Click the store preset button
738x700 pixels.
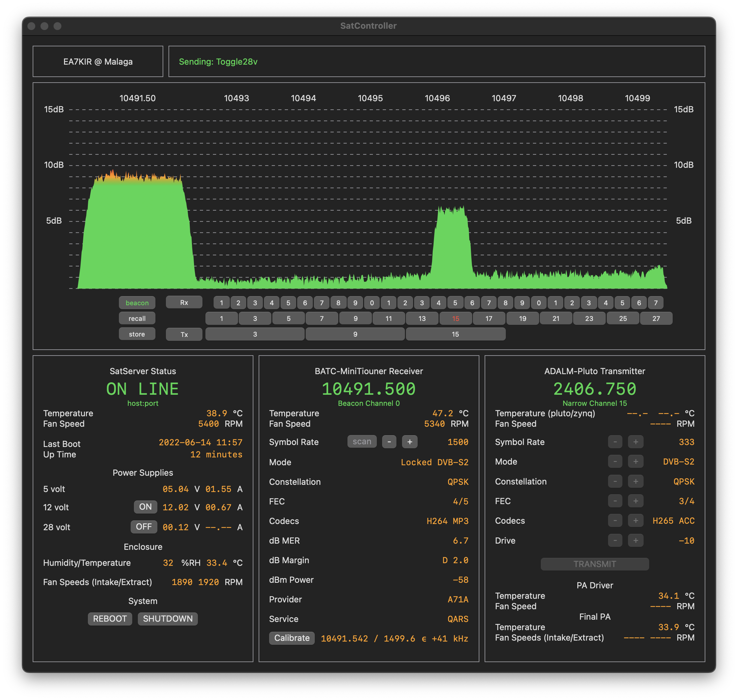point(137,334)
